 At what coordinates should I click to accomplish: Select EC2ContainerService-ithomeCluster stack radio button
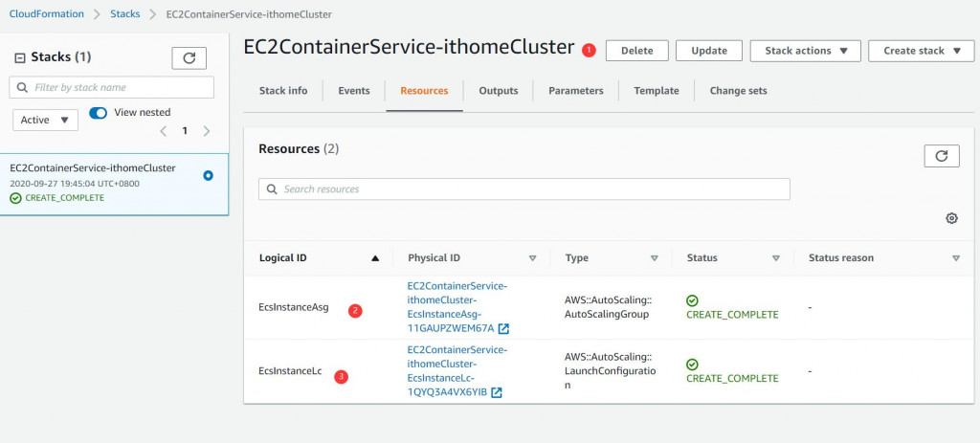(x=208, y=176)
